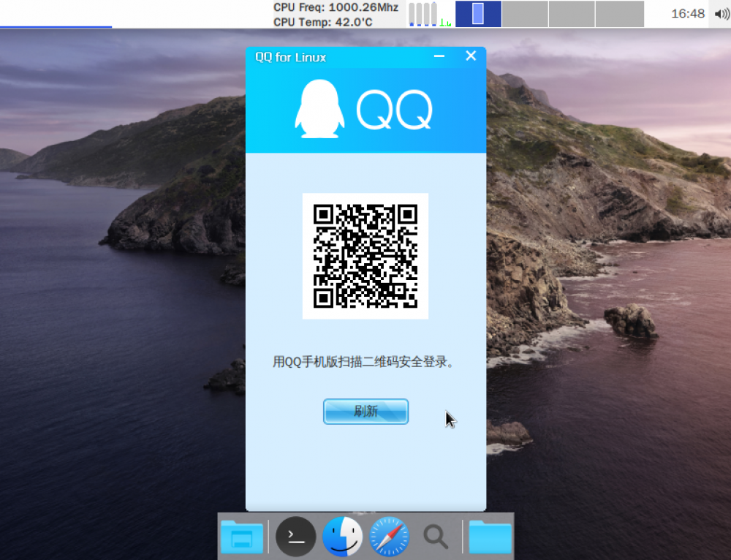
Task: Open the Safari compass icon in dock
Action: [x=390, y=538]
